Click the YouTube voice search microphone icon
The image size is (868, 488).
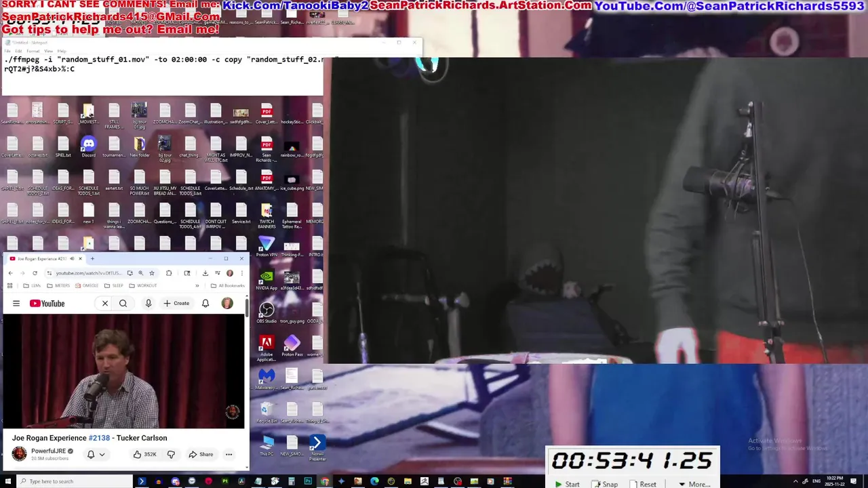coord(148,303)
